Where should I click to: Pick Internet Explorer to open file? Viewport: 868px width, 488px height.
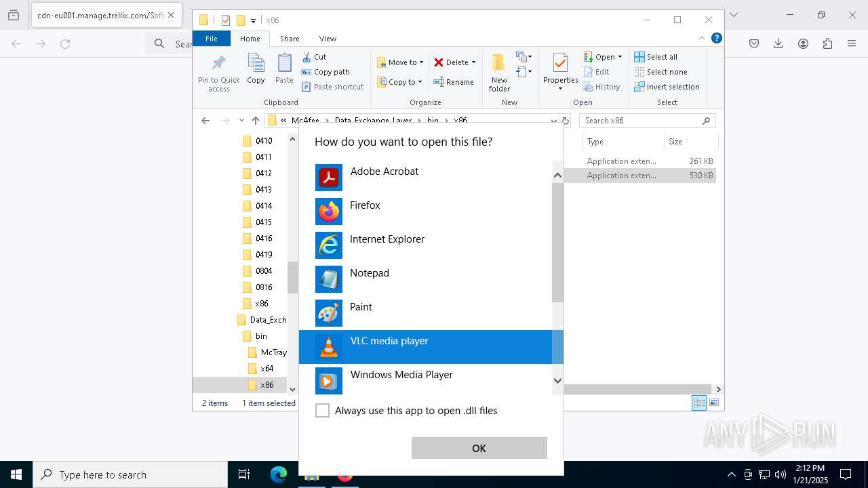pos(426,245)
